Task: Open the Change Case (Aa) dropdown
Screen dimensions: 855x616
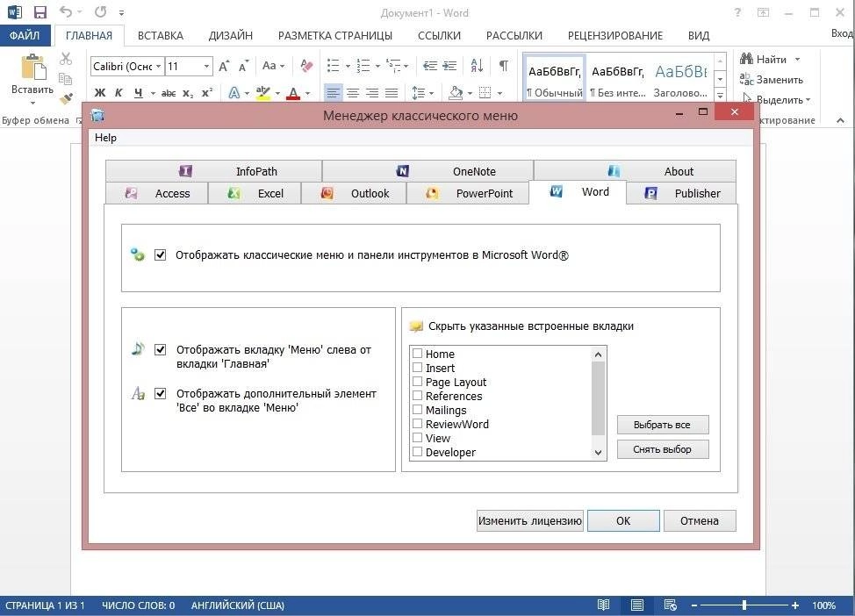Action: click(x=273, y=66)
